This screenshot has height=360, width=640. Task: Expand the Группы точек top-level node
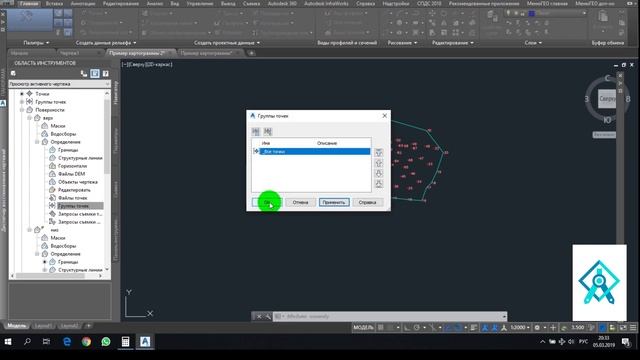pos(22,102)
